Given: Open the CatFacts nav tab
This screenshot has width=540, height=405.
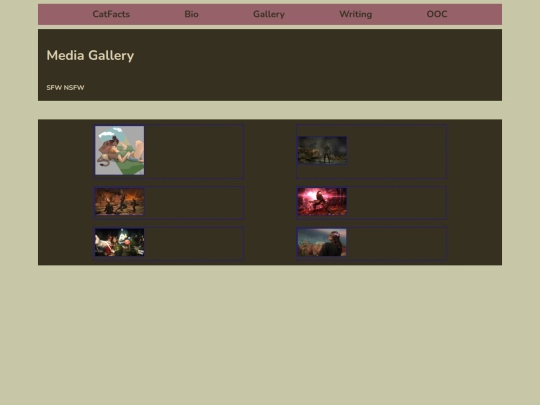Looking at the screenshot, I should [111, 14].
